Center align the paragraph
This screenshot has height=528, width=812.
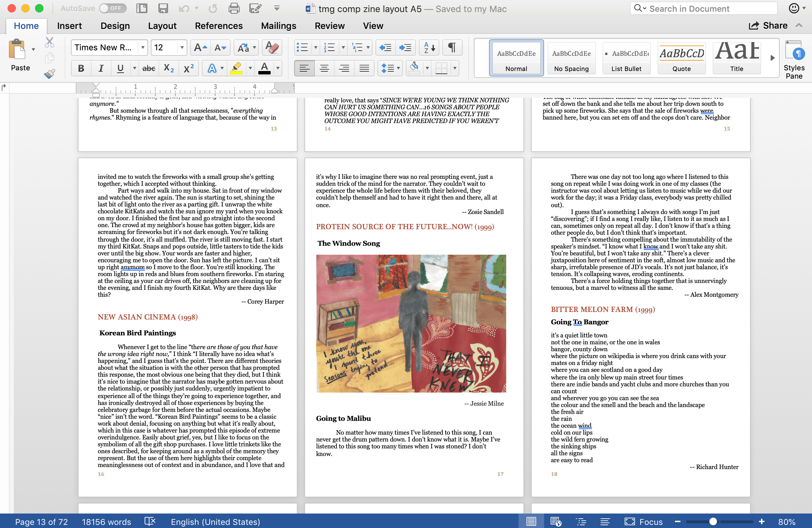(x=324, y=68)
